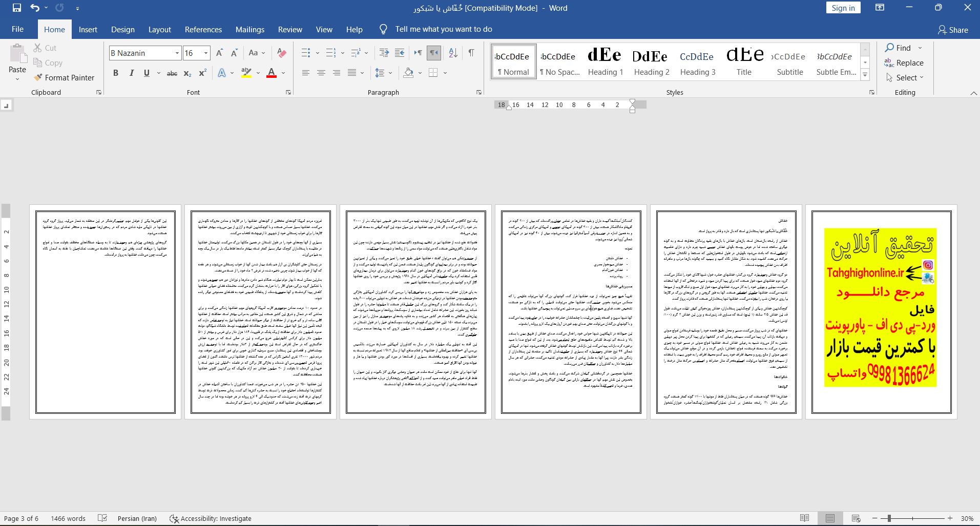Open the File menu

(x=17, y=29)
